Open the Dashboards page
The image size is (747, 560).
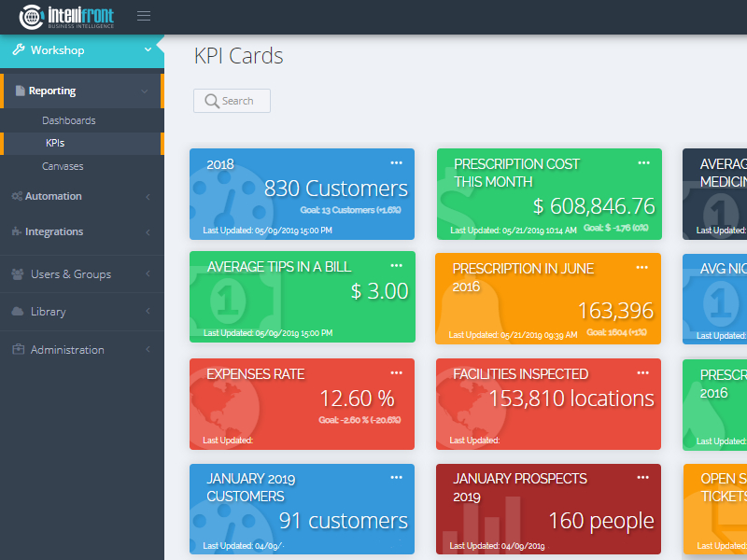pos(68,120)
